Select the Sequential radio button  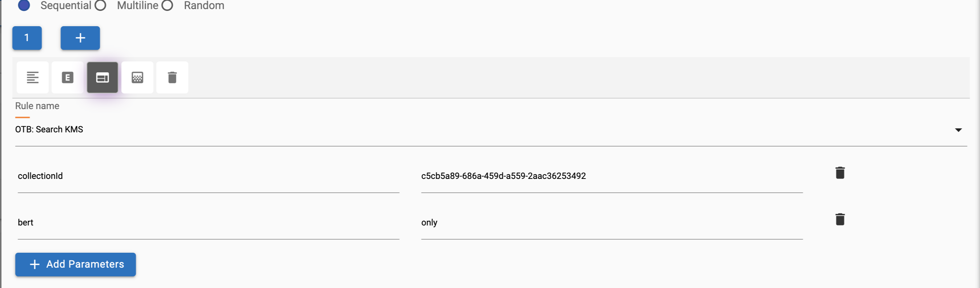click(24, 5)
